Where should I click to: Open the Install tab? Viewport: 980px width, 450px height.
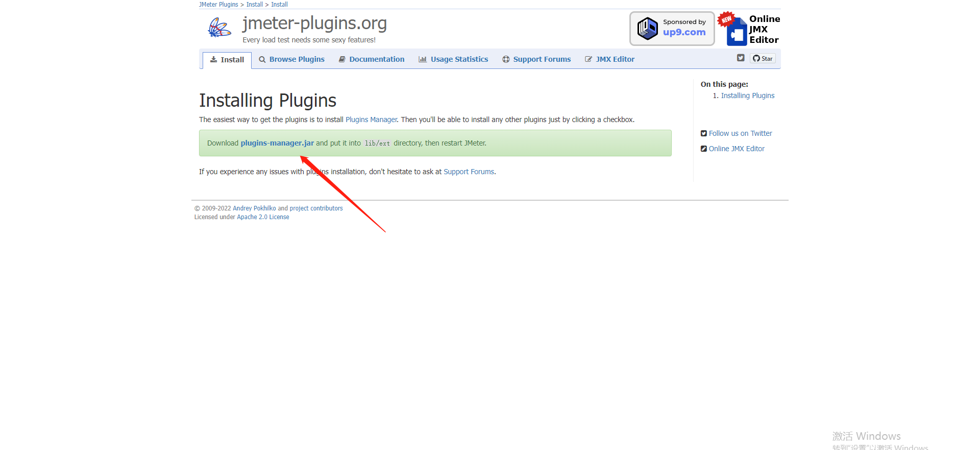[x=227, y=60]
